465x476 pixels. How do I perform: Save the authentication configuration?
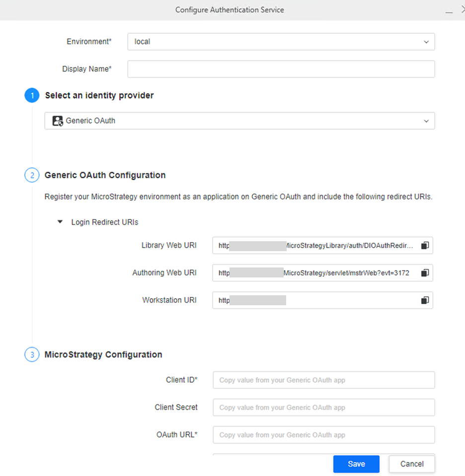[x=356, y=464]
